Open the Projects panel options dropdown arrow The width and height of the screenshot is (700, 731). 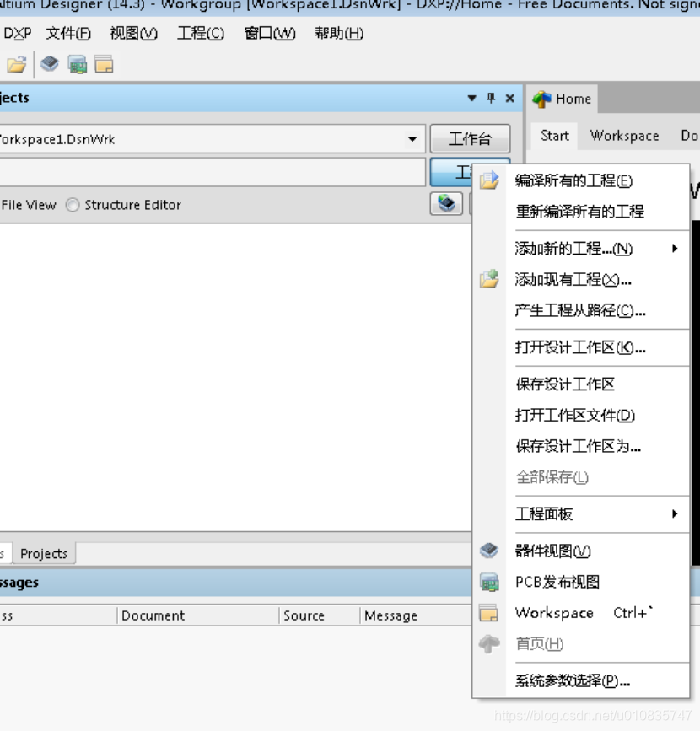(x=472, y=99)
